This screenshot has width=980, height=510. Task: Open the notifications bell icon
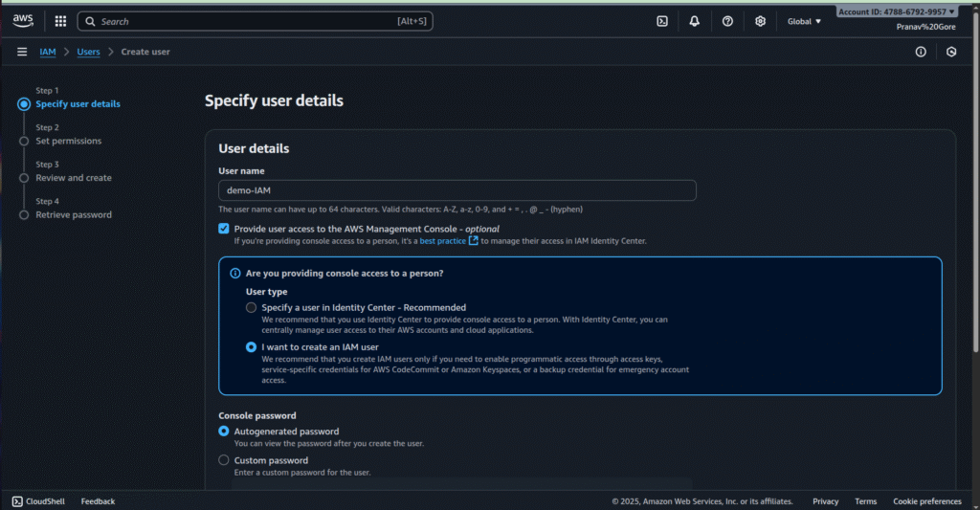(695, 21)
